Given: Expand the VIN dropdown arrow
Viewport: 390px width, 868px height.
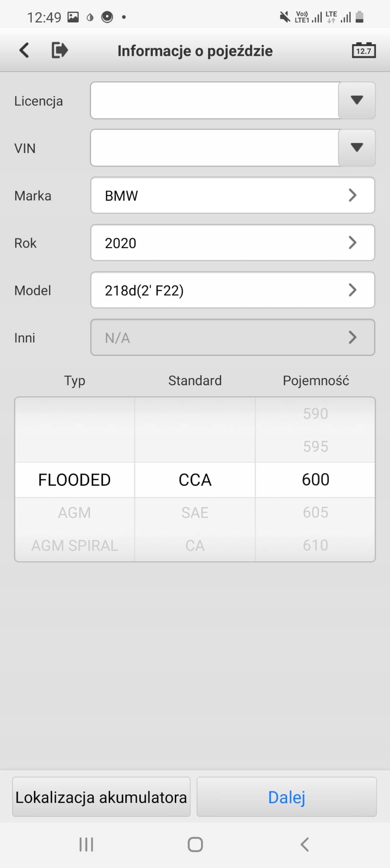Looking at the screenshot, I should (x=357, y=148).
